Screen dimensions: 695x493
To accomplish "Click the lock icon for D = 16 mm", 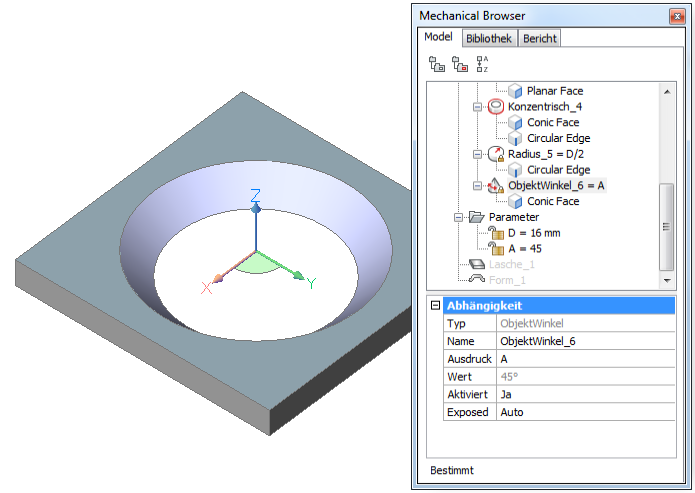I will [496, 233].
